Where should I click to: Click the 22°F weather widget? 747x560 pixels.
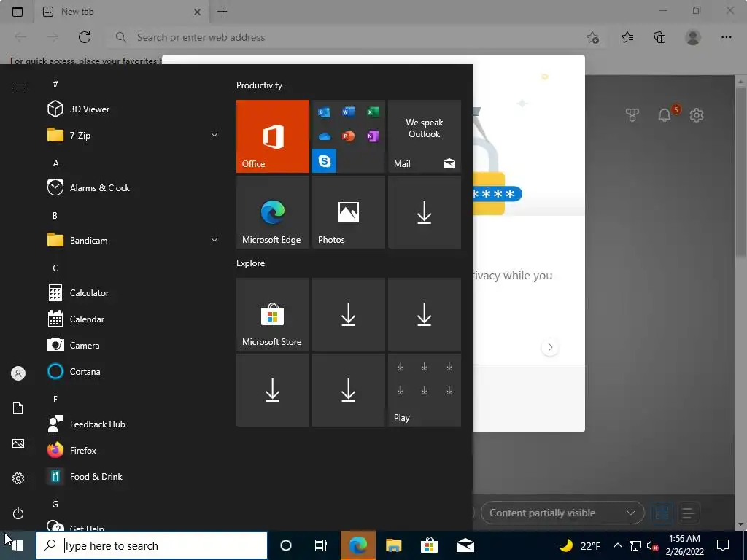580,545
